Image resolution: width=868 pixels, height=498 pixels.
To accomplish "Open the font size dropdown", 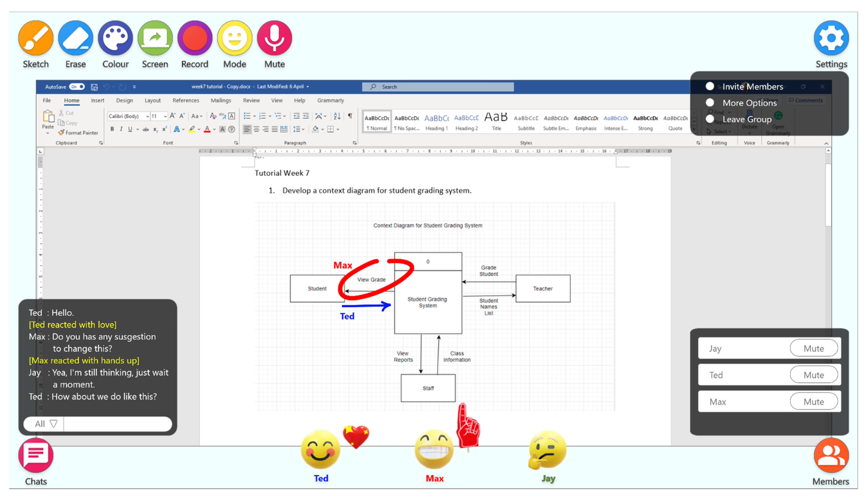I will click(x=165, y=116).
